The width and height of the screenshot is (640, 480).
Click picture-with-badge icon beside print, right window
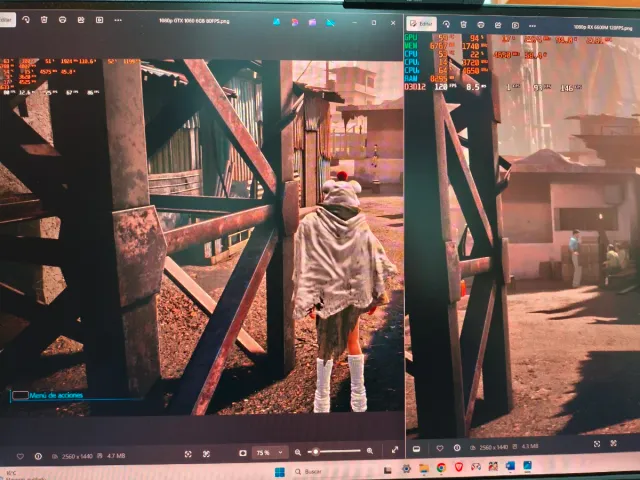pos(498,25)
